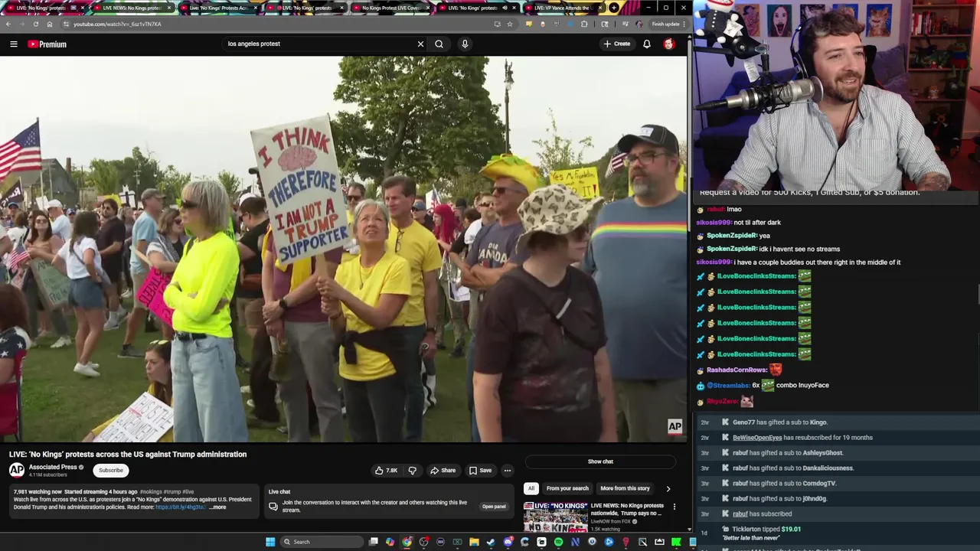980x551 pixels.
Task: Open File Explorer from taskbar
Action: 474,542
